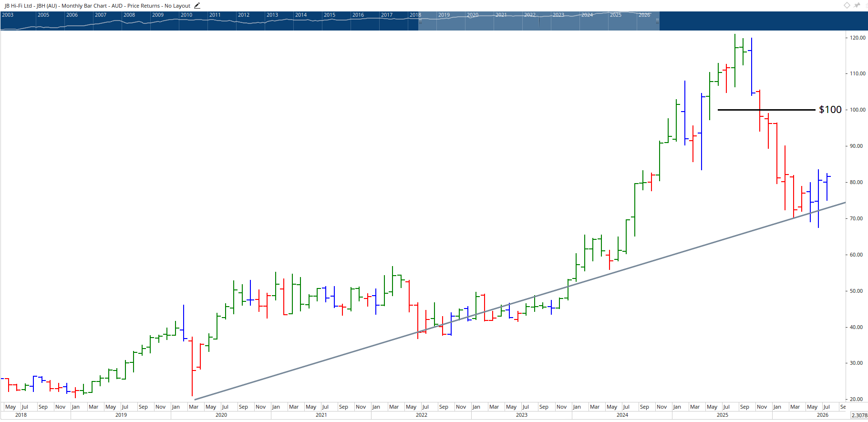The image size is (868, 422).
Task: Click 2005 in the navigator strip
Action: (43, 15)
